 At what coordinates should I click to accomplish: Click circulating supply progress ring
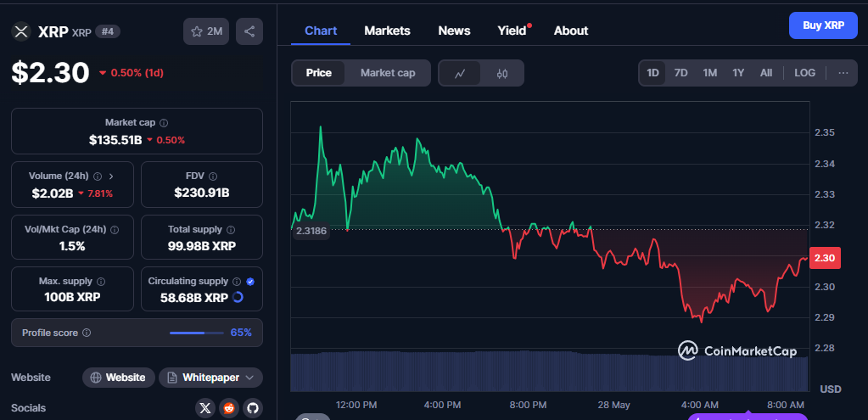point(238,297)
